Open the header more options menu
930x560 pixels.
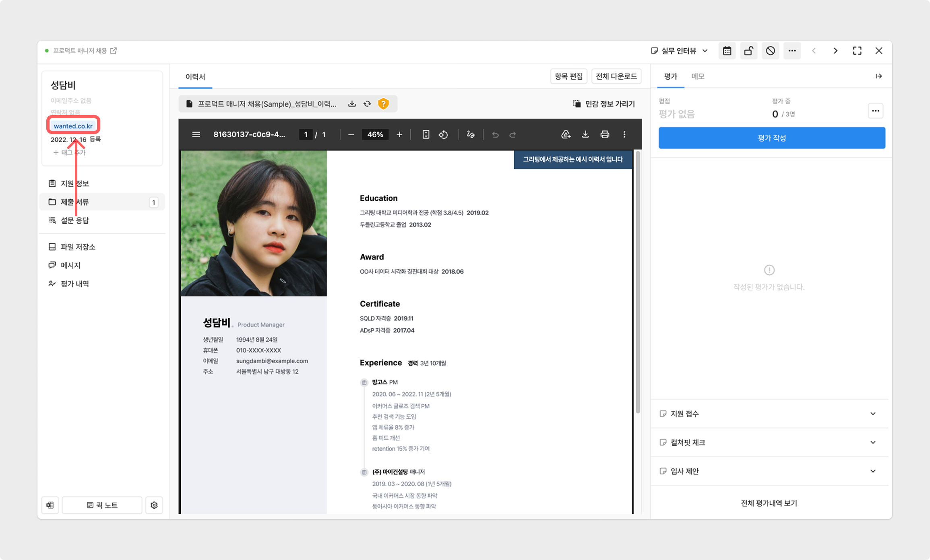tap(792, 51)
